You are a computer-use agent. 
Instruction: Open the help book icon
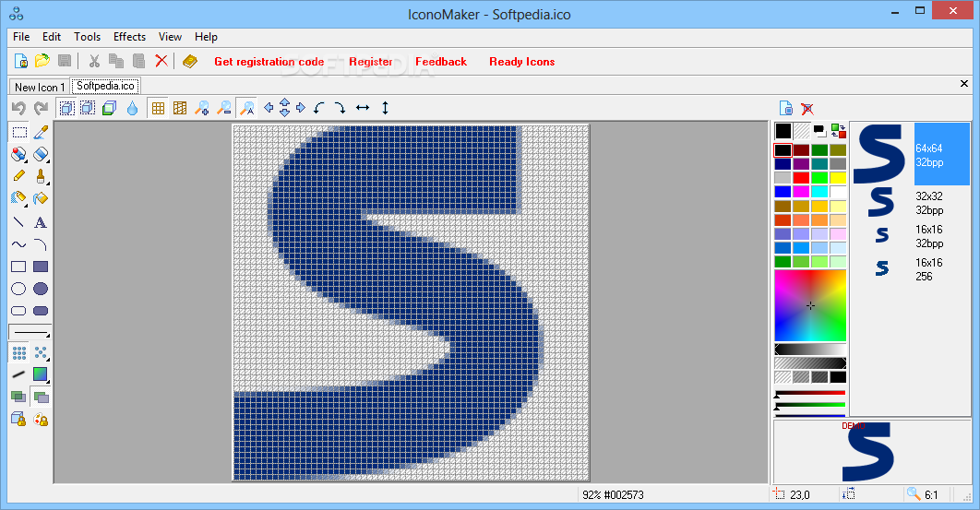189,61
